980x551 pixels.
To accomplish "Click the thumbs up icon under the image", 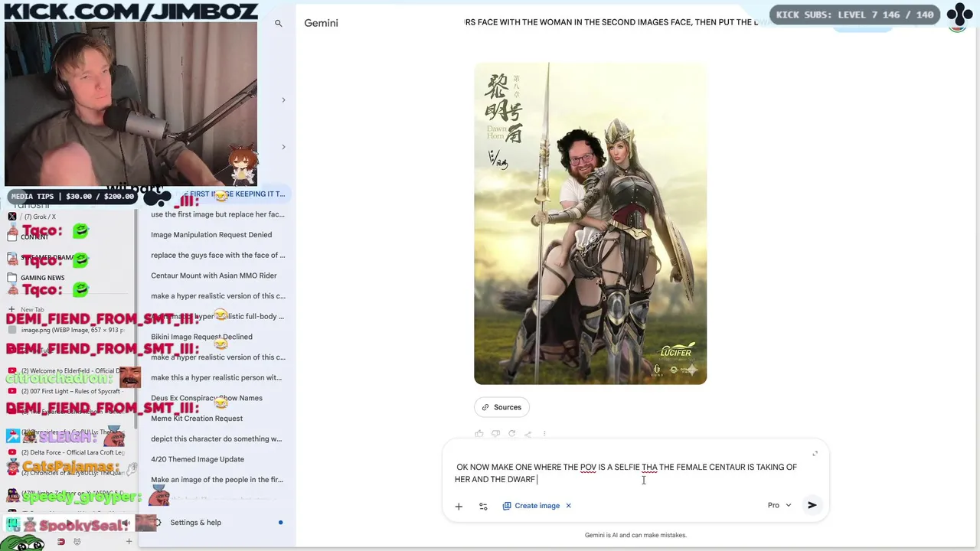I will [x=479, y=434].
